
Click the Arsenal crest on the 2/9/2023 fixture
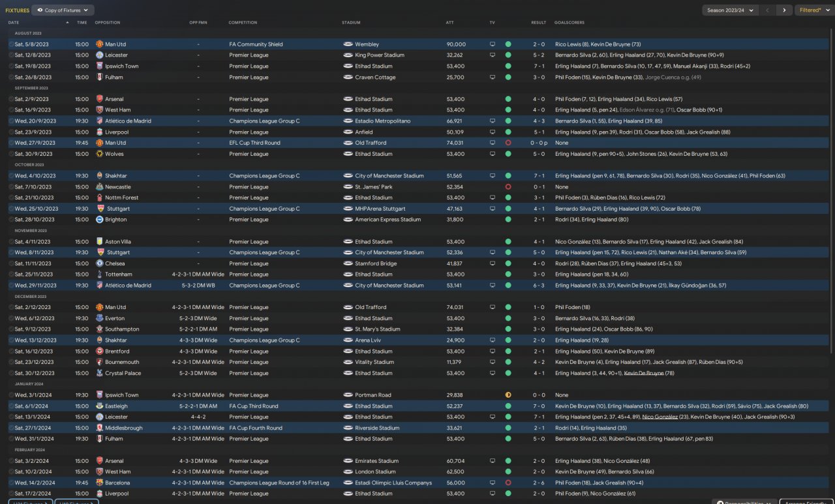pos(99,99)
